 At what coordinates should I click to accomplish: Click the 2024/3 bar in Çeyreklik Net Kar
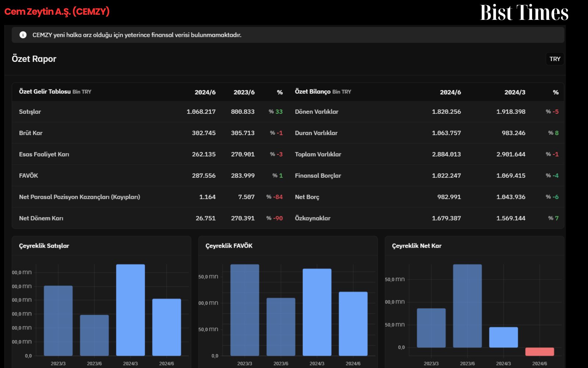(503, 337)
